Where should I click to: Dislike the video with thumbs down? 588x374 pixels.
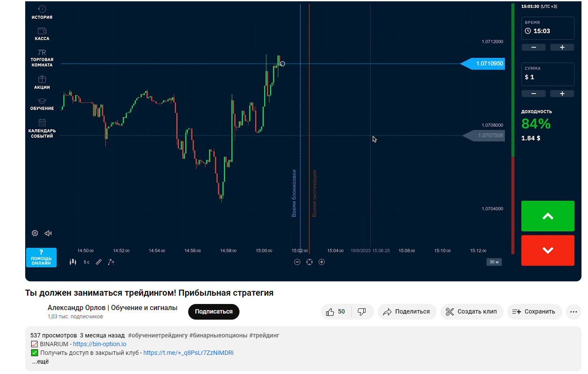point(362,312)
